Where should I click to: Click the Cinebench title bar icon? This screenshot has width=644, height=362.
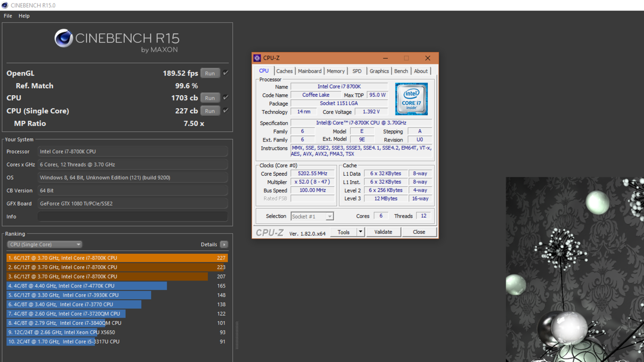coord(5,5)
